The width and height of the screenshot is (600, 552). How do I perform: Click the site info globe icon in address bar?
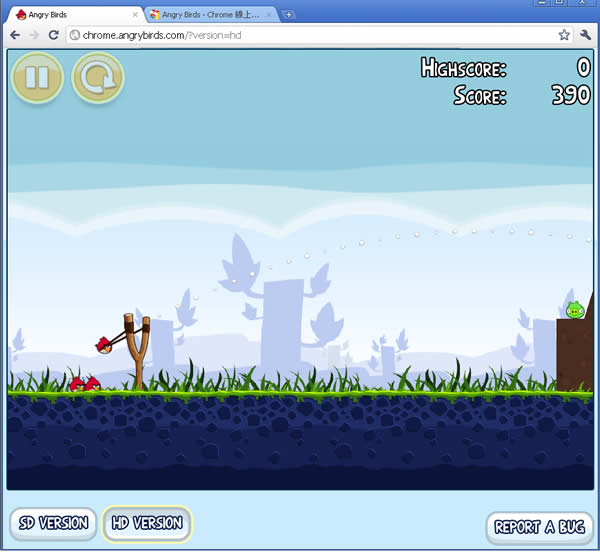[x=75, y=35]
